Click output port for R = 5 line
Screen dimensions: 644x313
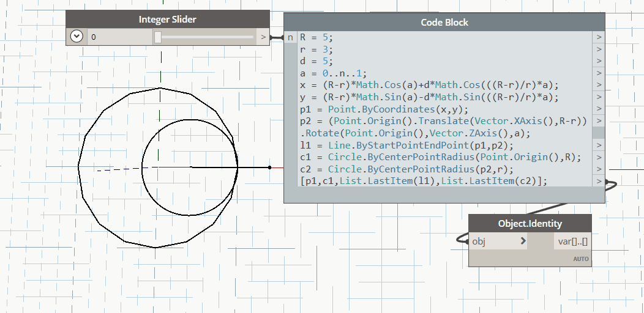coord(599,37)
